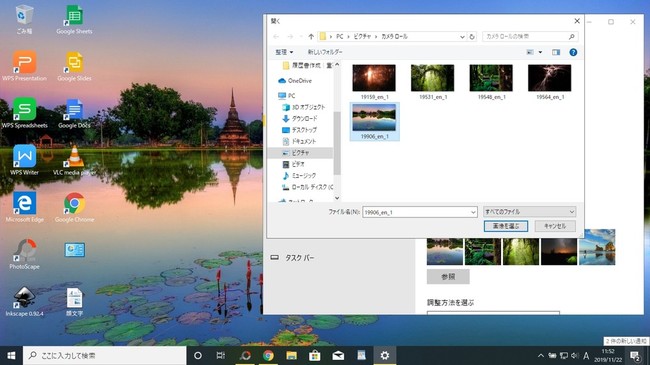Open the 整理 organize menu
This screenshot has height=365, width=650.
click(x=284, y=52)
